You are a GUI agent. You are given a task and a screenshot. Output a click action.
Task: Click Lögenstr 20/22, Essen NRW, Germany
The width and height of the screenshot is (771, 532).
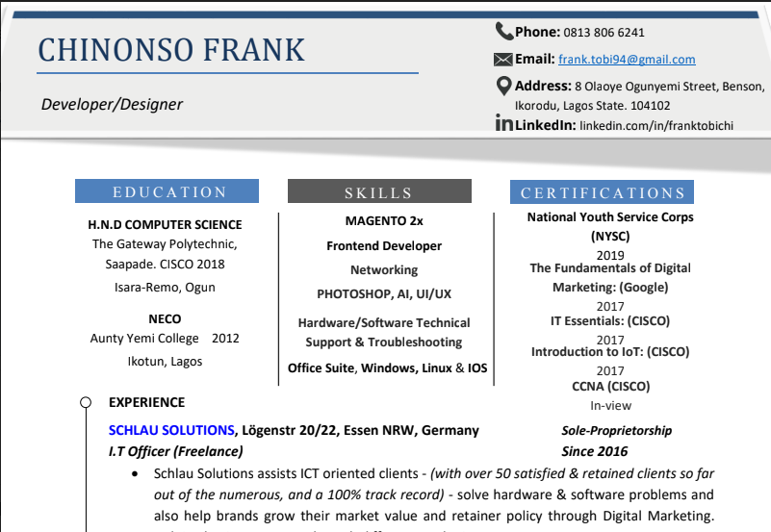[360, 430]
